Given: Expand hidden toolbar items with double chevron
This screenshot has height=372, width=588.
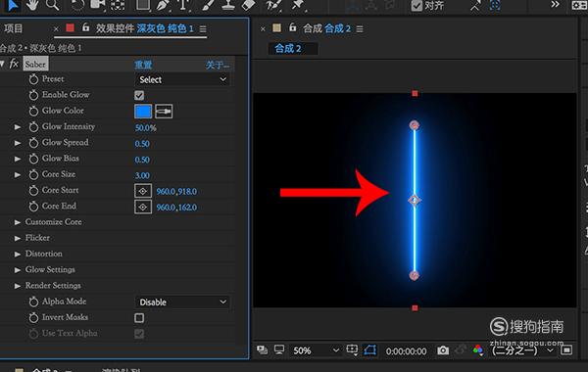Looking at the screenshot, I should point(555,5).
